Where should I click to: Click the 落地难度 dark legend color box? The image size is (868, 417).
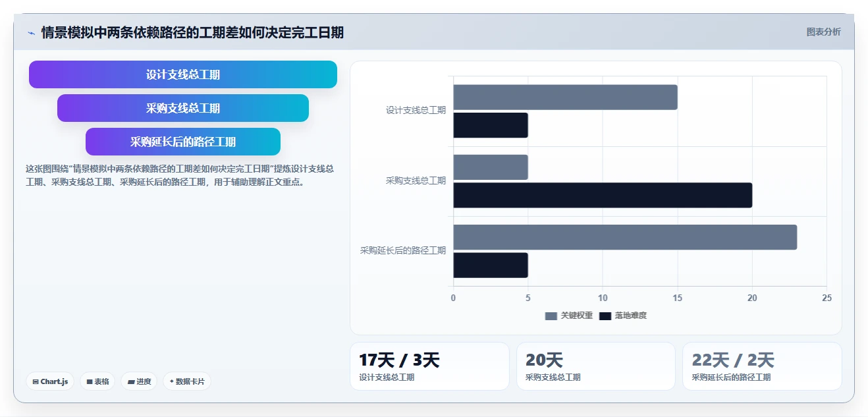click(x=605, y=316)
